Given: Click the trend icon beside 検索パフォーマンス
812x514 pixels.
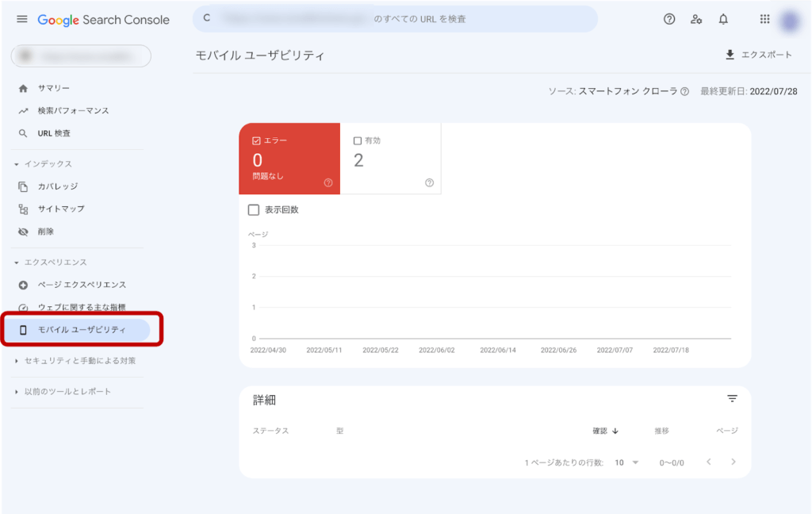Looking at the screenshot, I should click(23, 111).
